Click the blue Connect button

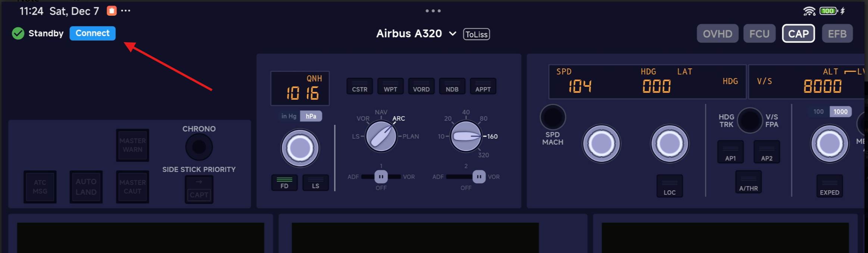(93, 33)
